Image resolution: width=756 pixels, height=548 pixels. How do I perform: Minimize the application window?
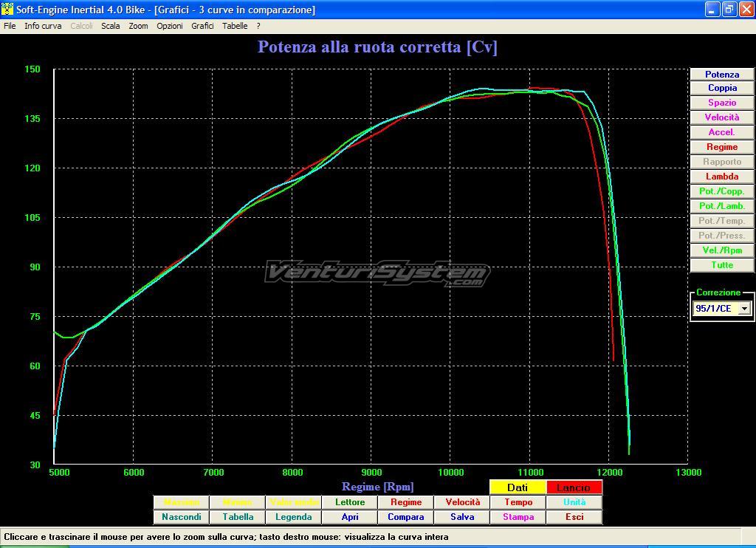[x=712, y=9]
